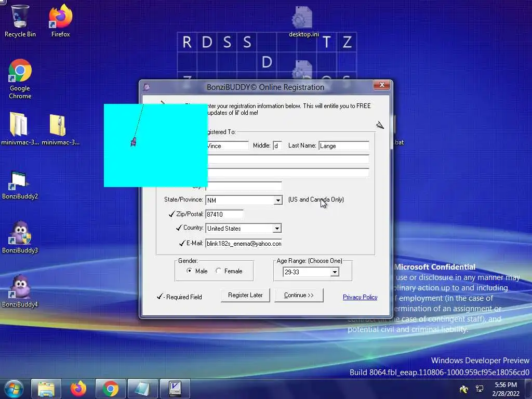Click the second address line field
This screenshot has width=532, height=399.
tap(288, 172)
